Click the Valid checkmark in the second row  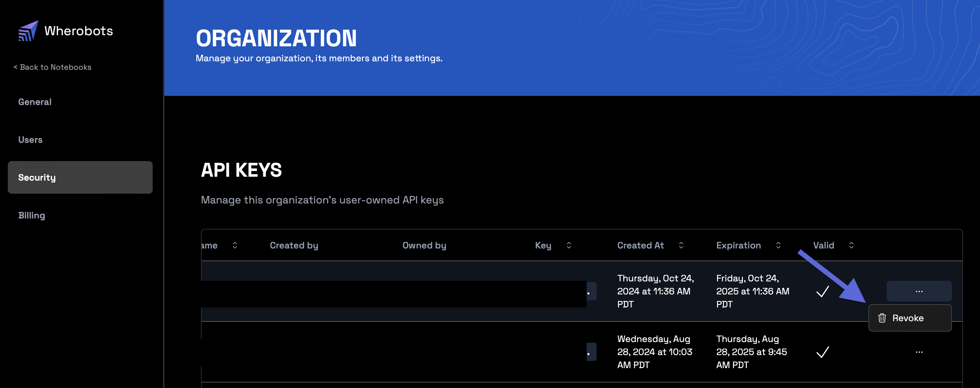coord(822,352)
